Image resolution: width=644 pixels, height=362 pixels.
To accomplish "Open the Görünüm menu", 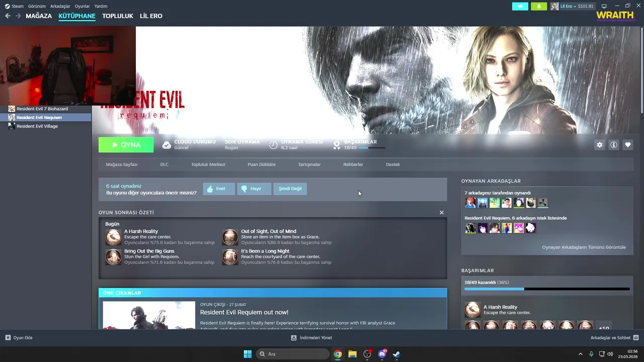I will (37, 6).
